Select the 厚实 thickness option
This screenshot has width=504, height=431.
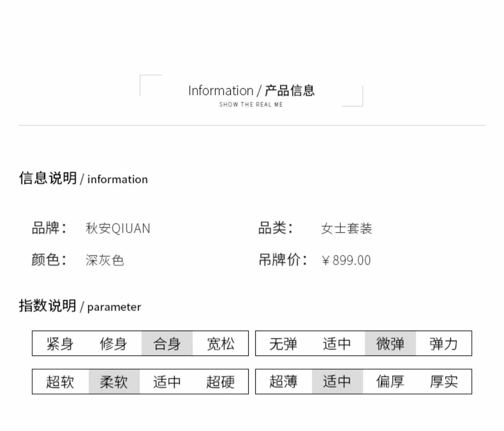pyautogui.click(x=444, y=382)
